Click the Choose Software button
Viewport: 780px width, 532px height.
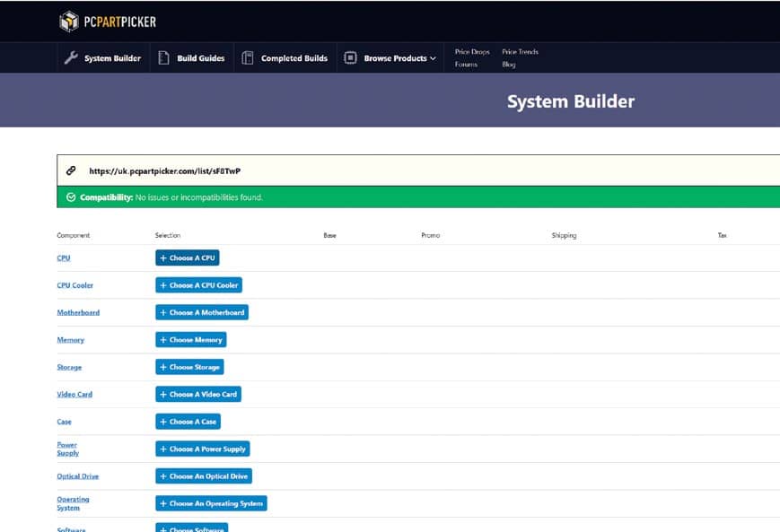pyautogui.click(x=191, y=528)
